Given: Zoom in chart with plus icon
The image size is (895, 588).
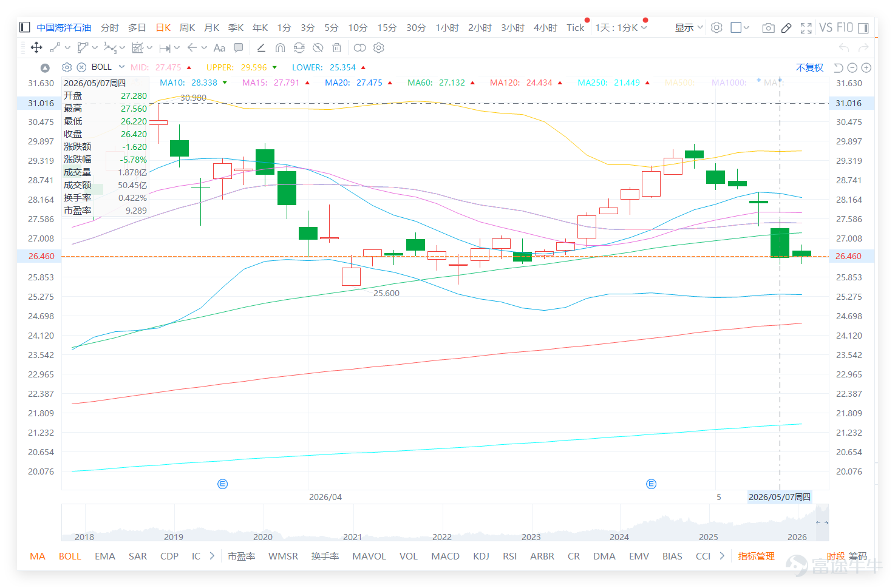Looking at the screenshot, I should click(866, 68).
